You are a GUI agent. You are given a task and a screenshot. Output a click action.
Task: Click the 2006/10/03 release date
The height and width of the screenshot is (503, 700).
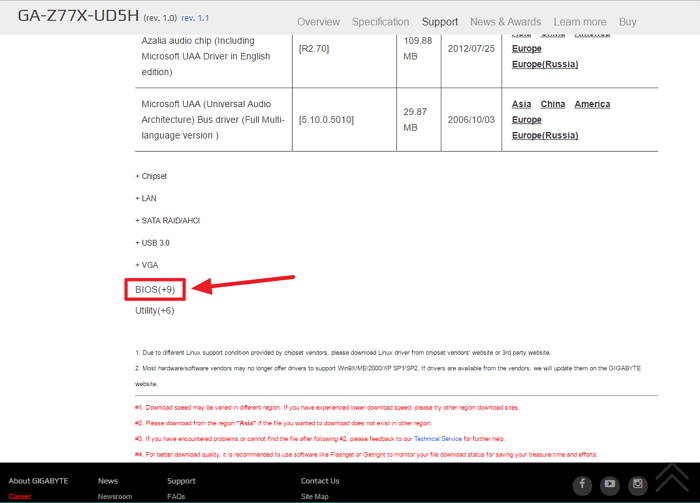click(471, 120)
